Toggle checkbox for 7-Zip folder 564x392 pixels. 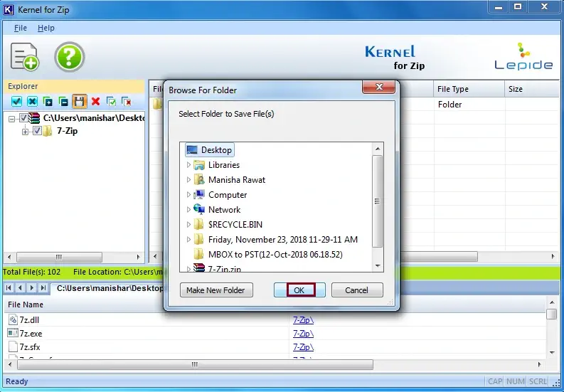(37, 131)
